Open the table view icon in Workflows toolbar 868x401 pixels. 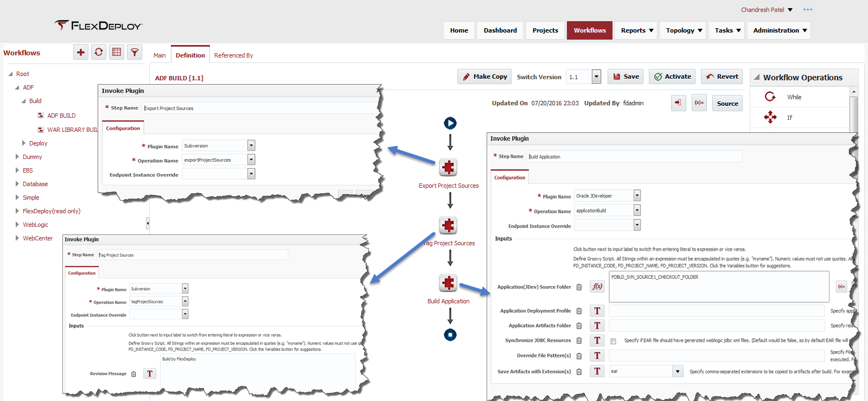click(117, 52)
